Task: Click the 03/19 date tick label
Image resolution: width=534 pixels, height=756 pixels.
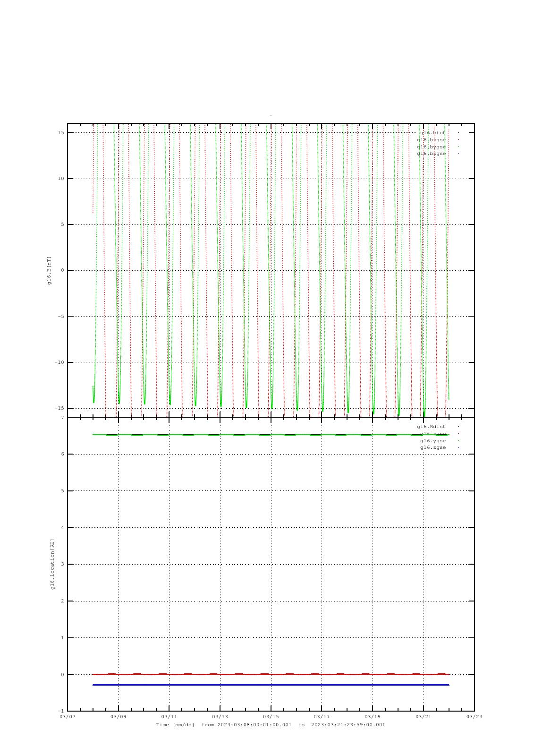Action: pyautogui.click(x=373, y=717)
